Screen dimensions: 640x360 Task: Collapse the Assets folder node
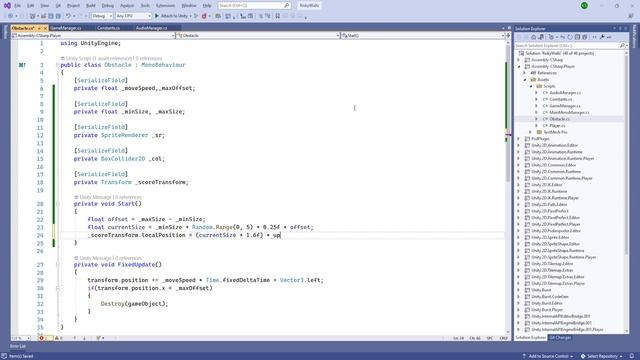click(525, 80)
